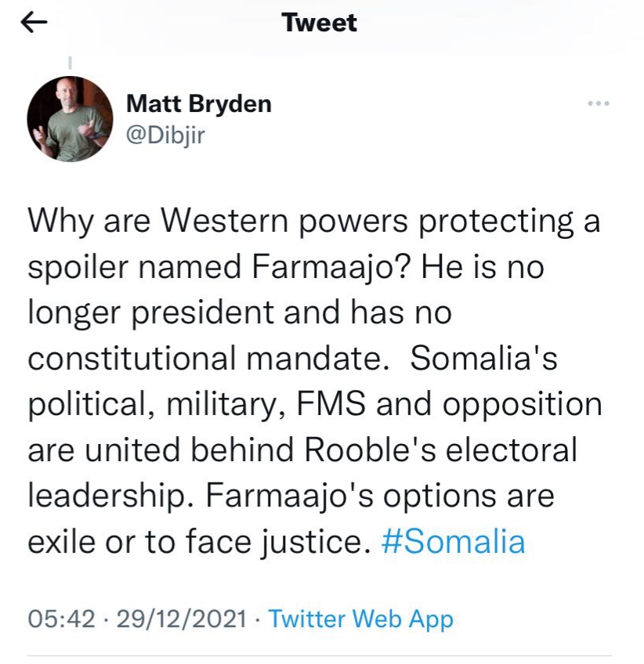Open Matt Bryden's profile picture
The image size is (644, 664).
click(70, 119)
